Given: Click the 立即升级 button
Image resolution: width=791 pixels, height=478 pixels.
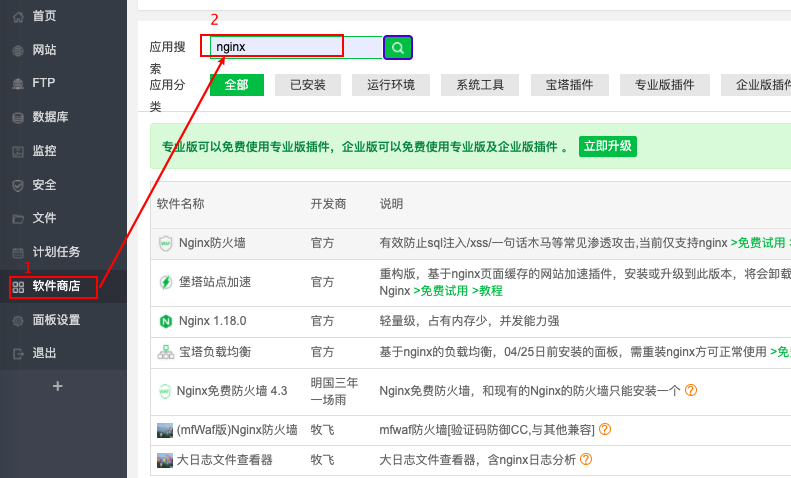Looking at the screenshot, I should (x=608, y=146).
